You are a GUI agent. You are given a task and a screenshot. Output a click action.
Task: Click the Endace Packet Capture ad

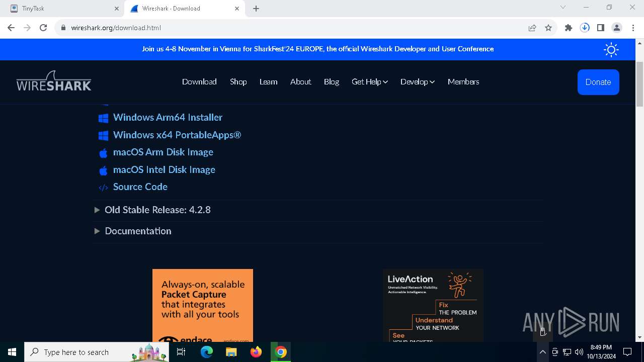pos(203,306)
